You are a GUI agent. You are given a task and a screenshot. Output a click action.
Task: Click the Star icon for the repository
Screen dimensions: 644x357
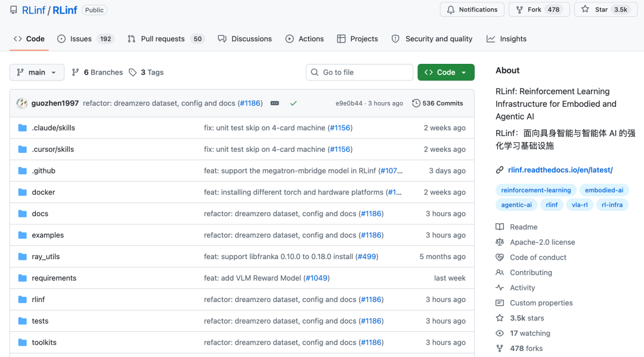coord(586,9)
